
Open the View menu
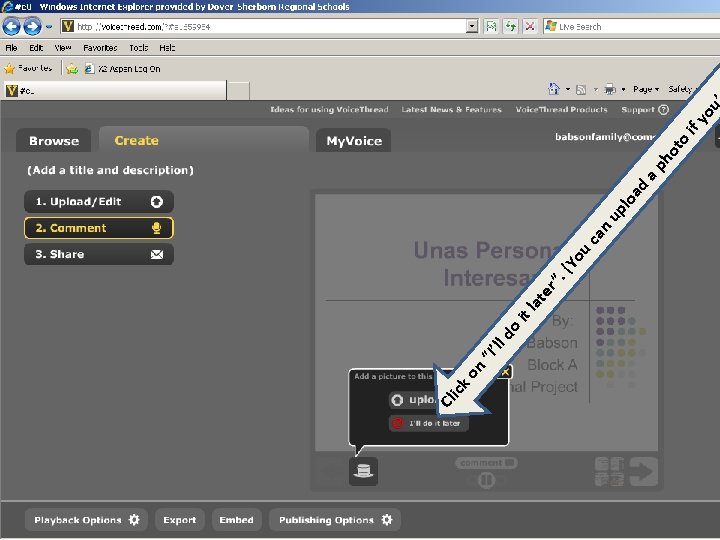coord(63,48)
